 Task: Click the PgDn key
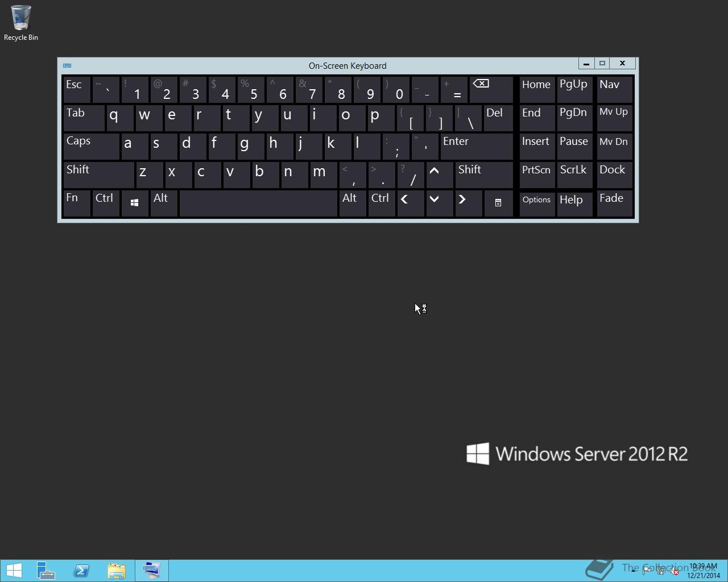pos(574,118)
